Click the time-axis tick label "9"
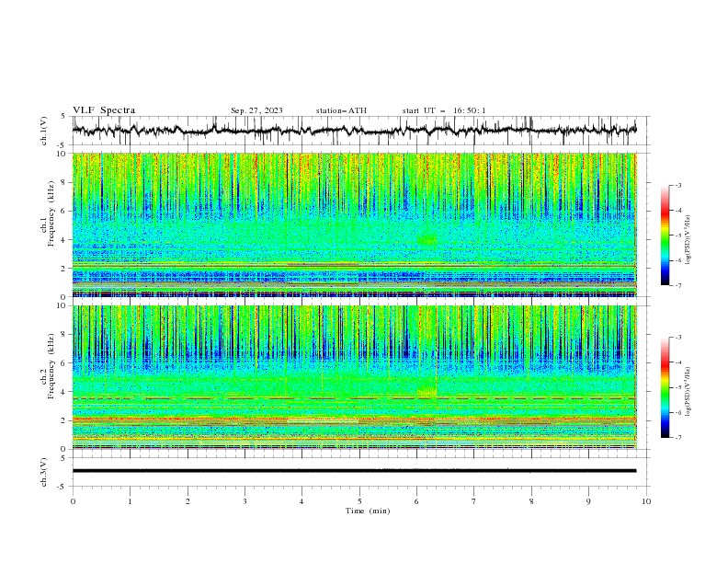Screen dimensions: 728x563 coord(588,501)
